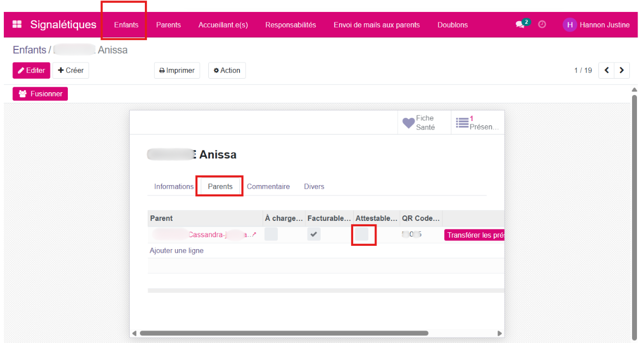This screenshot has width=644, height=343.
Task: Click the Fusionner button
Action: [x=40, y=94]
